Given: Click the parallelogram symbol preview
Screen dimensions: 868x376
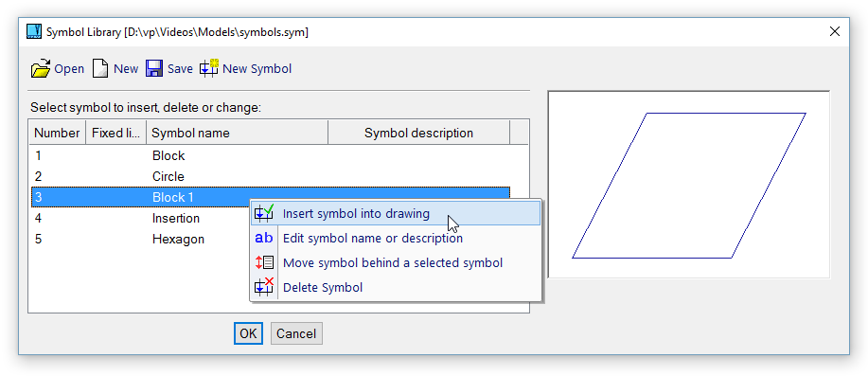Looking at the screenshot, I should [689, 185].
